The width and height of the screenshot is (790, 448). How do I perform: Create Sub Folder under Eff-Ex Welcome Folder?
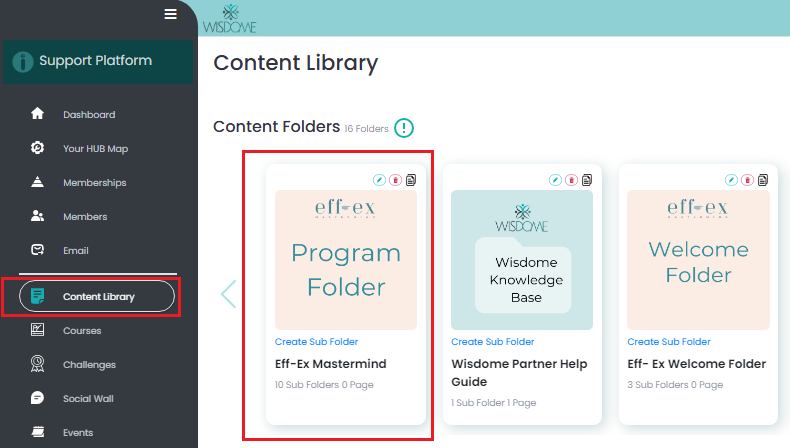coord(669,342)
